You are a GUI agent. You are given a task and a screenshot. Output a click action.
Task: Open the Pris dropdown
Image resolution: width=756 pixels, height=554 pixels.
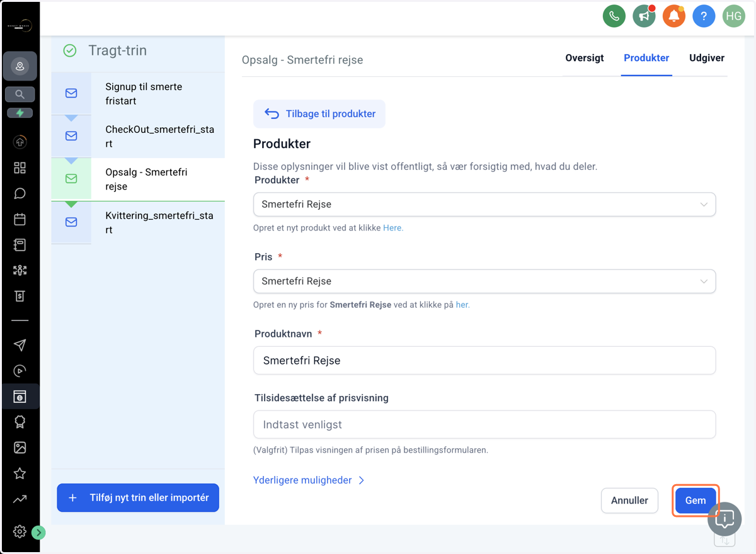(484, 281)
